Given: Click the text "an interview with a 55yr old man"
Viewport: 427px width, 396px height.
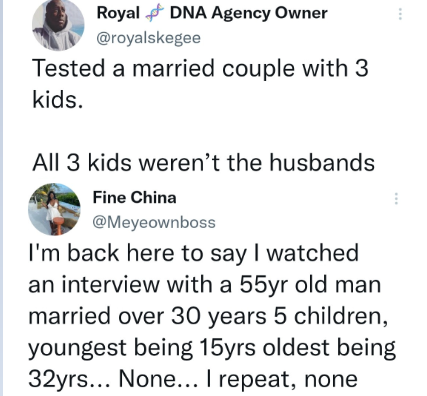Looking at the screenshot, I should tap(204, 285).
